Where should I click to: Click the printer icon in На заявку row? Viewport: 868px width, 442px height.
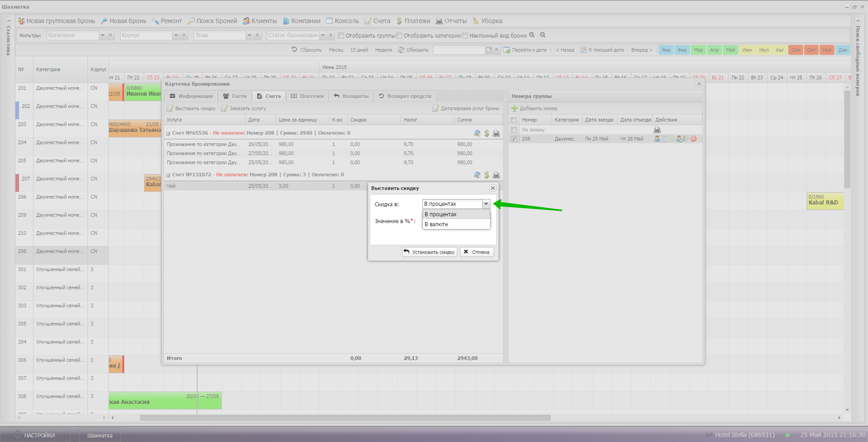(x=657, y=130)
